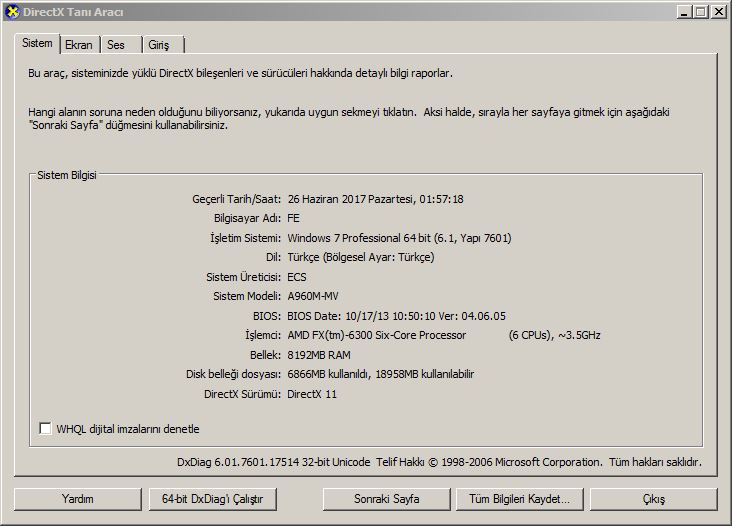732x526 pixels.
Task: Click system model value A960M-MV
Action: 313,296
